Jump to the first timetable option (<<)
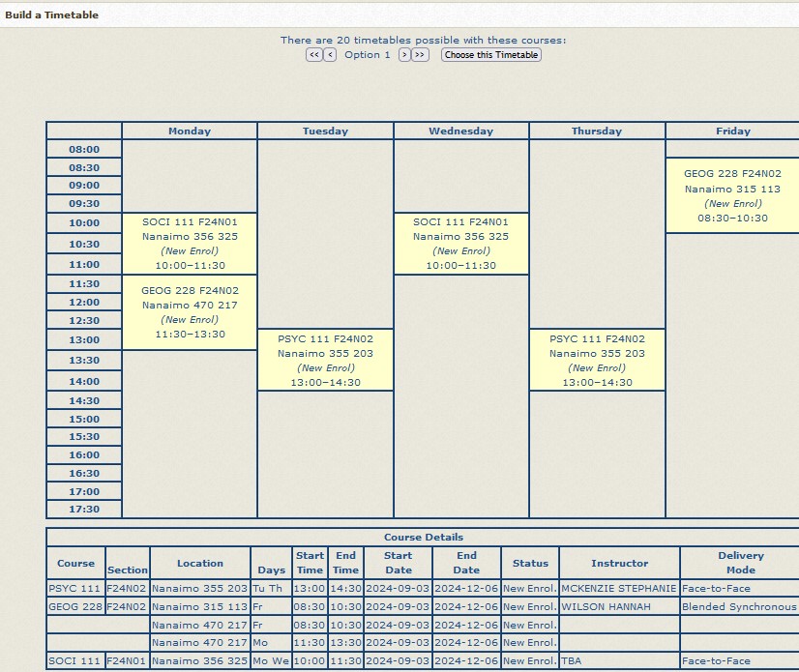The height and width of the screenshot is (672, 799). point(313,55)
